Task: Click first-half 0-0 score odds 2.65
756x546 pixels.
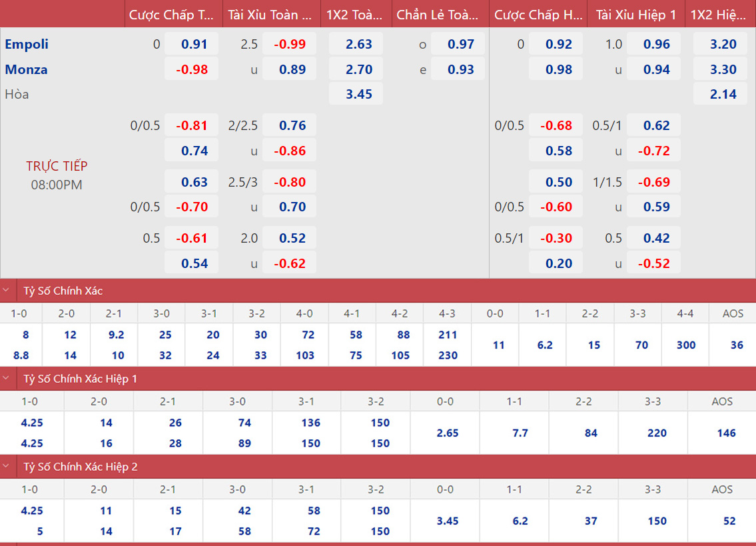Action: (x=447, y=433)
